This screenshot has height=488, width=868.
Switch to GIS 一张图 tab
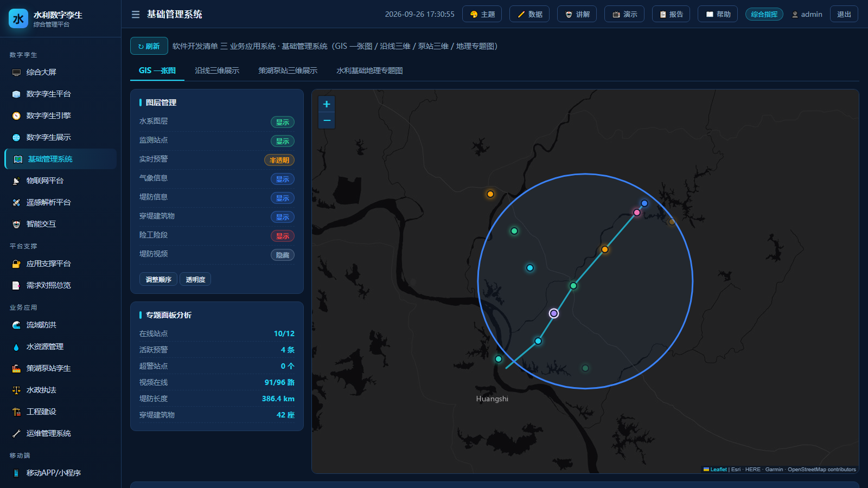click(x=157, y=70)
